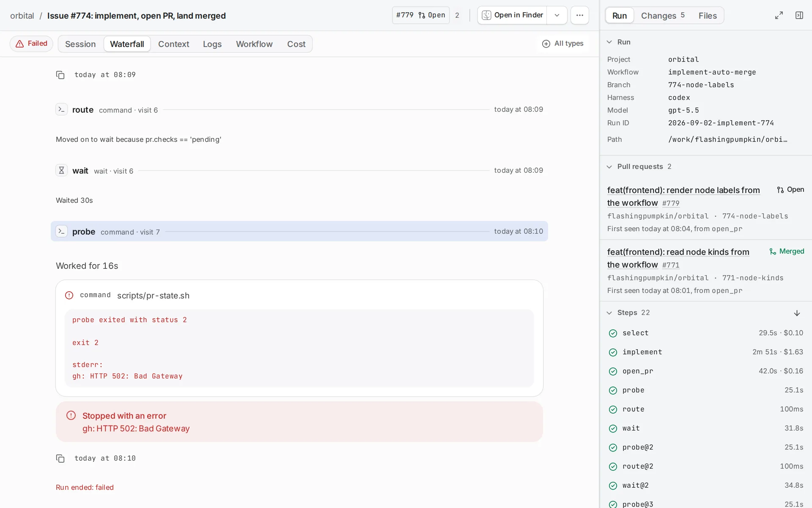Switch to the Workflow tab
The image size is (812, 508).
click(254, 44)
